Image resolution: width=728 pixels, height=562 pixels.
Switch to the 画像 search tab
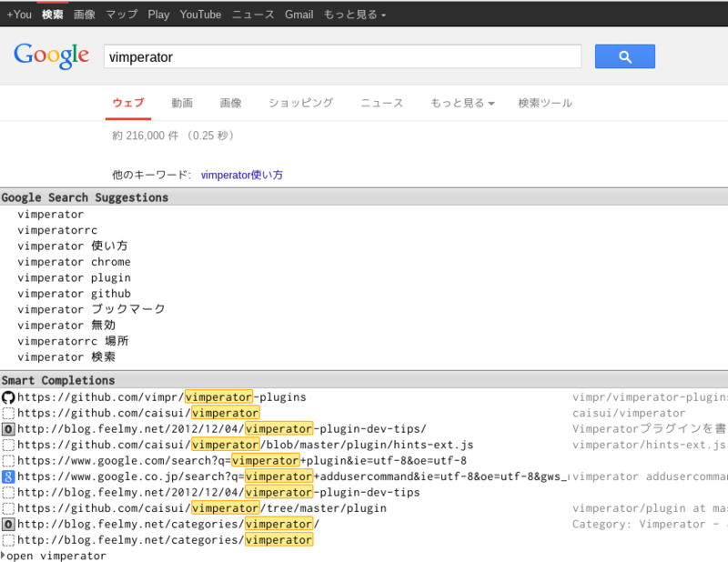tap(231, 103)
